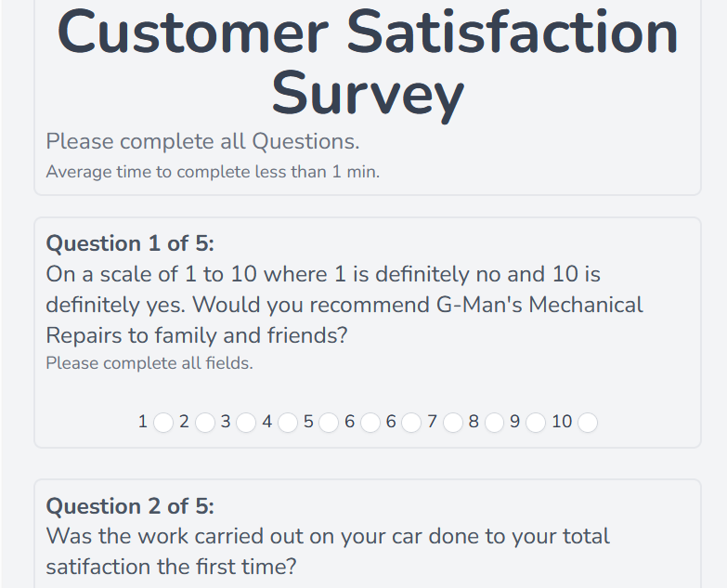Click the 'Question 1 of 5:' heading
This screenshot has width=727, height=588.
click(x=130, y=243)
